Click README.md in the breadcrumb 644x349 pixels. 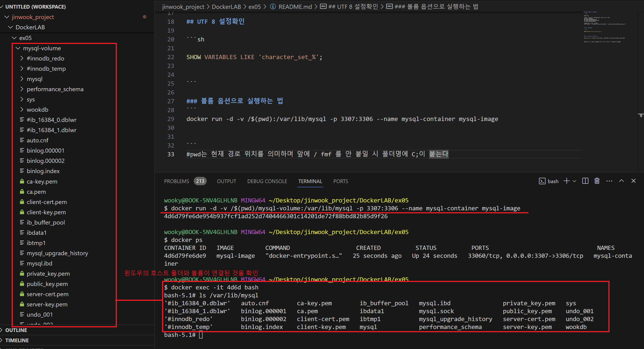point(295,7)
